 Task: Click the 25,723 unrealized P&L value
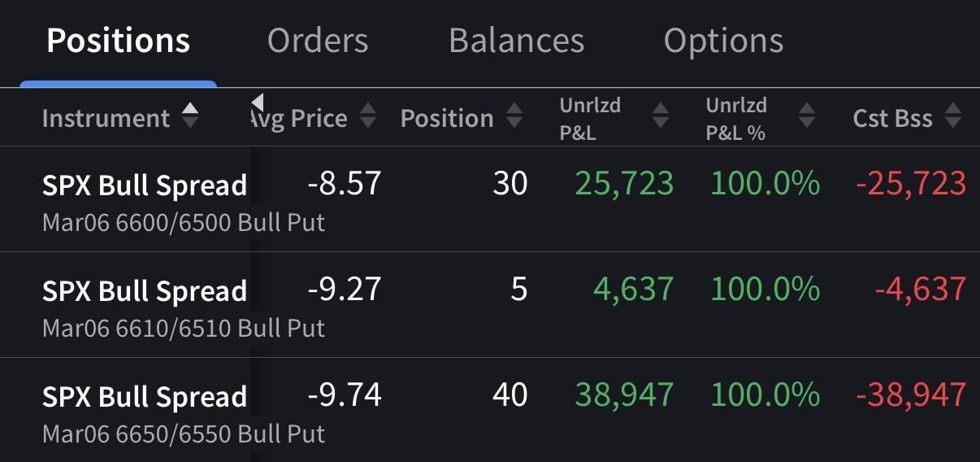pyautogui.click(x=624, y=184)
